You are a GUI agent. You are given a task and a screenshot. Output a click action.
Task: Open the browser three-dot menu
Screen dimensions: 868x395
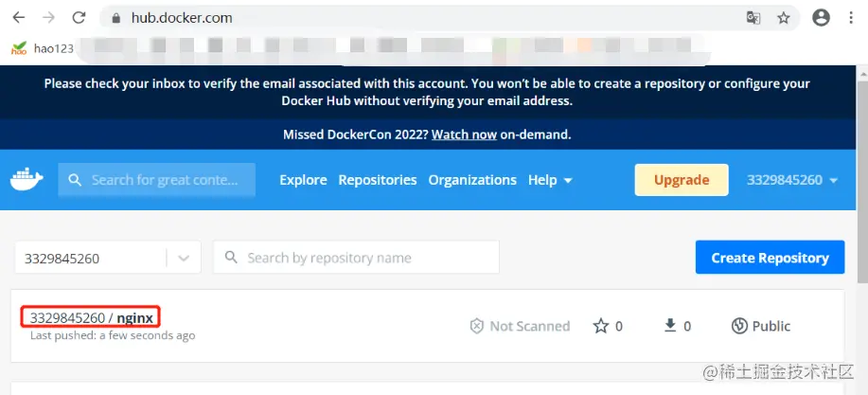tap(851, 18)
